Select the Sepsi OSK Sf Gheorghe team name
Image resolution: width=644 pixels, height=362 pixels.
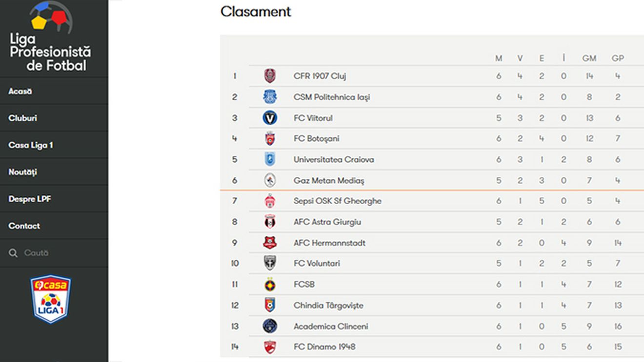[x=337, y=201]
